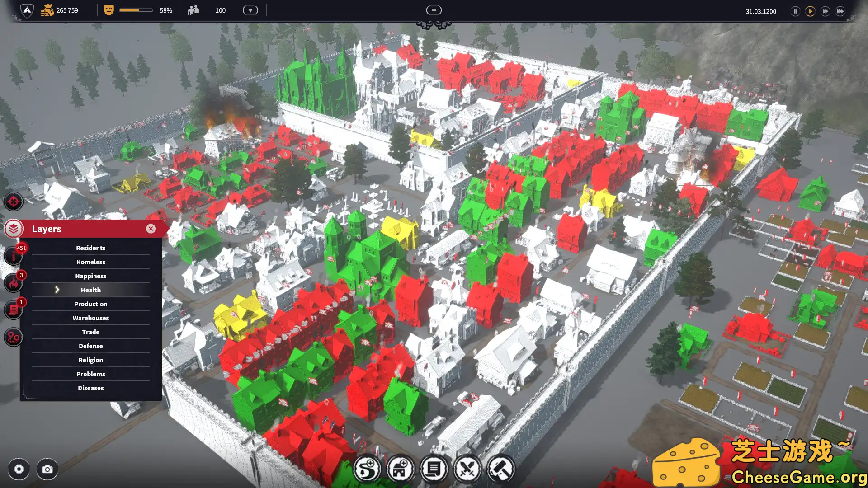Close the Layers panel
Image resolution: width=868 pixels, height=488 pixels.
tap(151, 229)
